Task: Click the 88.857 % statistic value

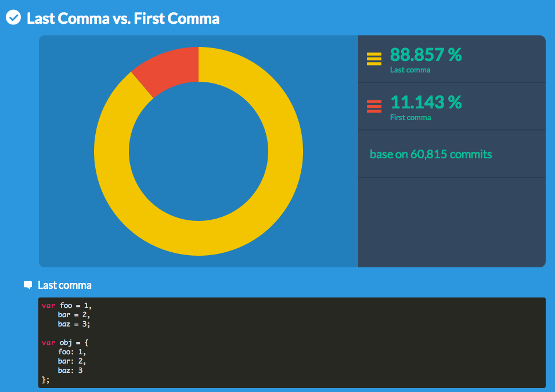Action: point(426,55)
